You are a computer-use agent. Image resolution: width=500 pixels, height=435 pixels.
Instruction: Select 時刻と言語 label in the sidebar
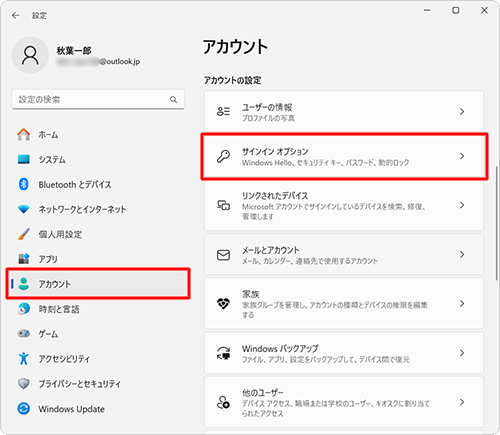pos(59,309)
